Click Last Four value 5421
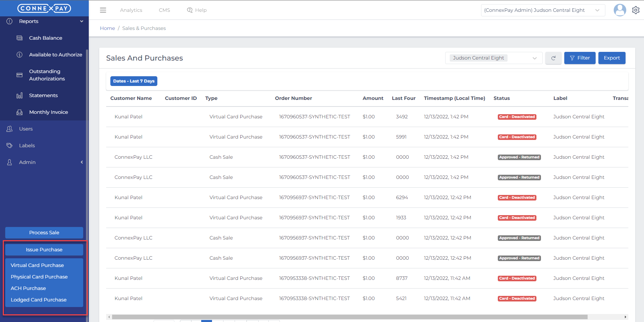The image size is (644, 322). click(x=401, y=298)
